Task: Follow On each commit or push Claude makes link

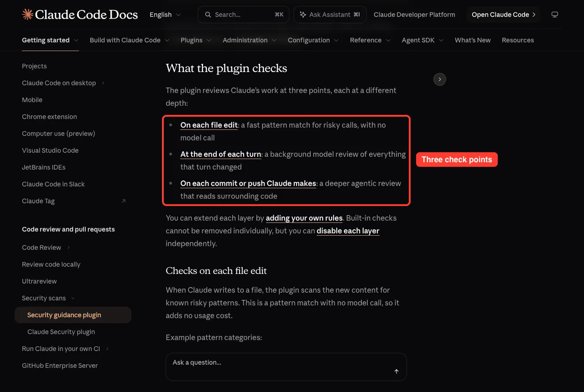Action: click(x=248, y=183)
